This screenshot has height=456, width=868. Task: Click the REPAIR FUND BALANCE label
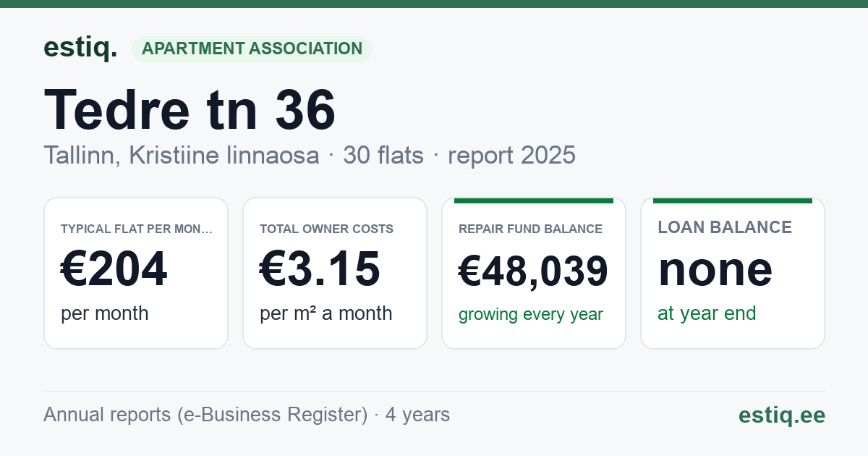pos(530,229)
